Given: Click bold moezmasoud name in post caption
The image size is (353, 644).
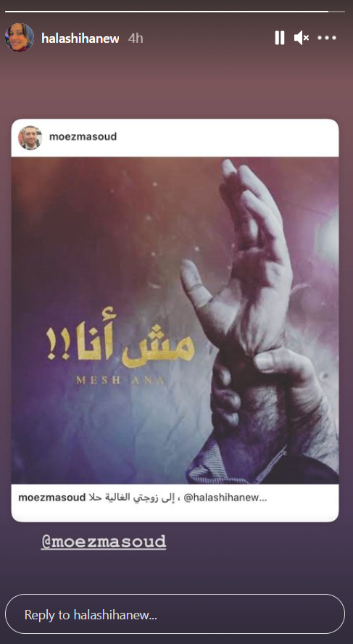Looking at the screenshot, I should tap(52, 498).
